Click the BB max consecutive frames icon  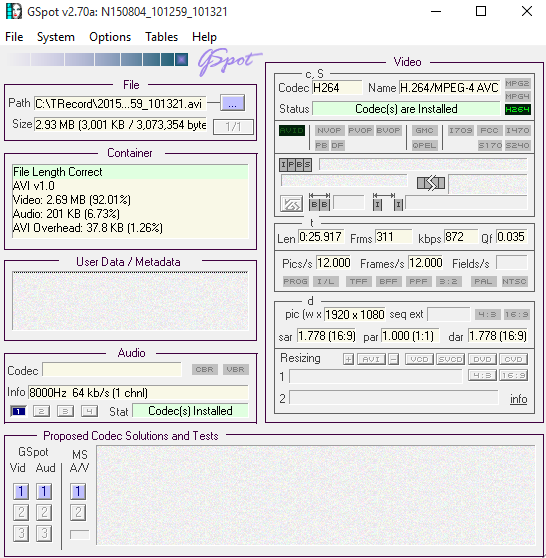click(319, 202)
